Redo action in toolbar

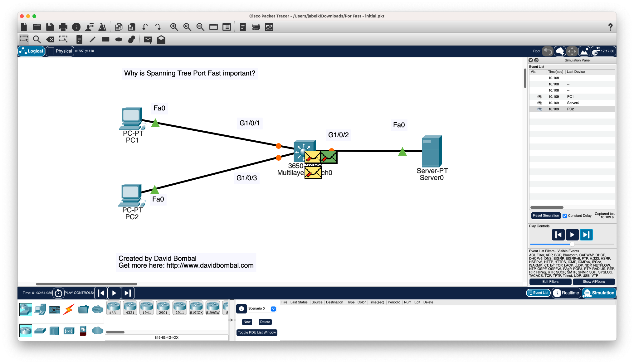(x=158, y=27)
